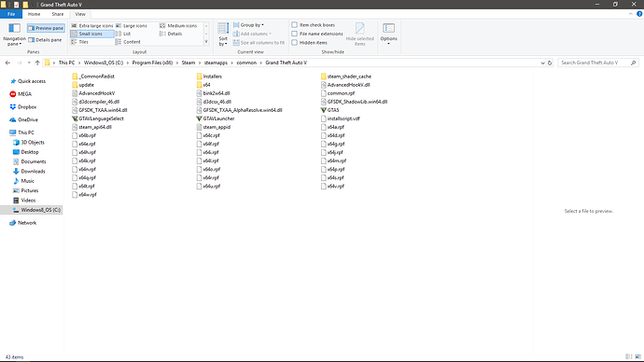This screenshot has height=362, width=644.
Task: Select the update folder
Action: pyautogui.click(x=83, y=85)
